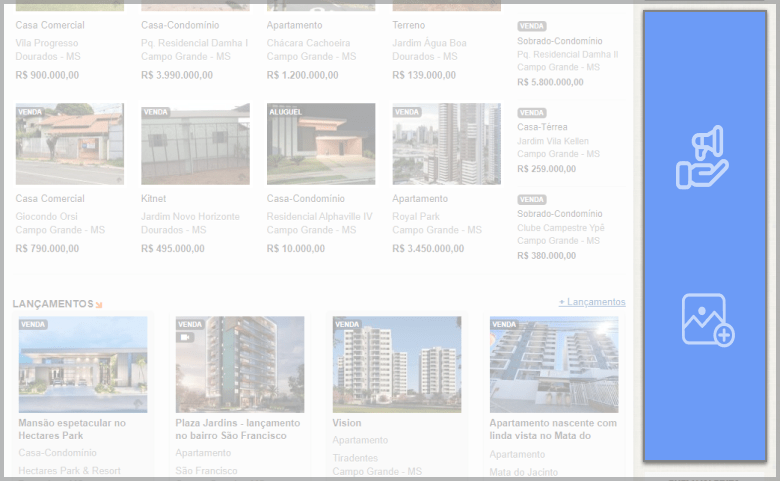Screen dimensions: 780x481
Task: Click the Royal Park Apartamento title
Action: [x=420, y=198]
